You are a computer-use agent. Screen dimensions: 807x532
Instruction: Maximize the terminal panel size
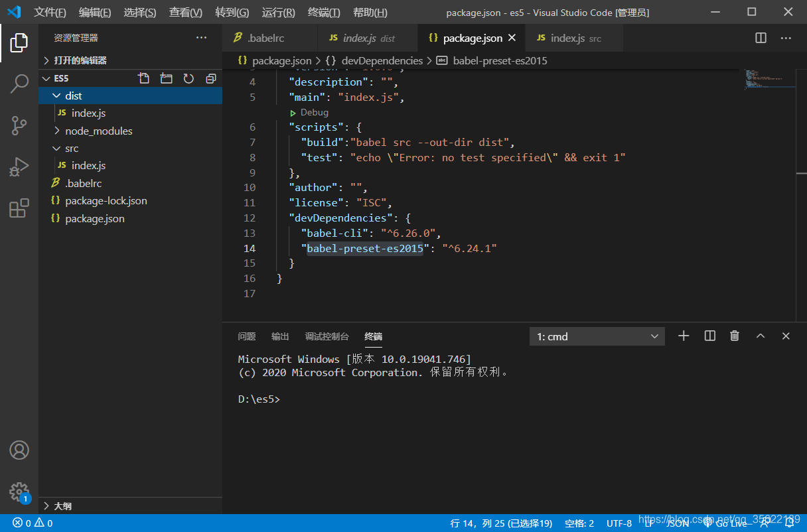(761, 336)
